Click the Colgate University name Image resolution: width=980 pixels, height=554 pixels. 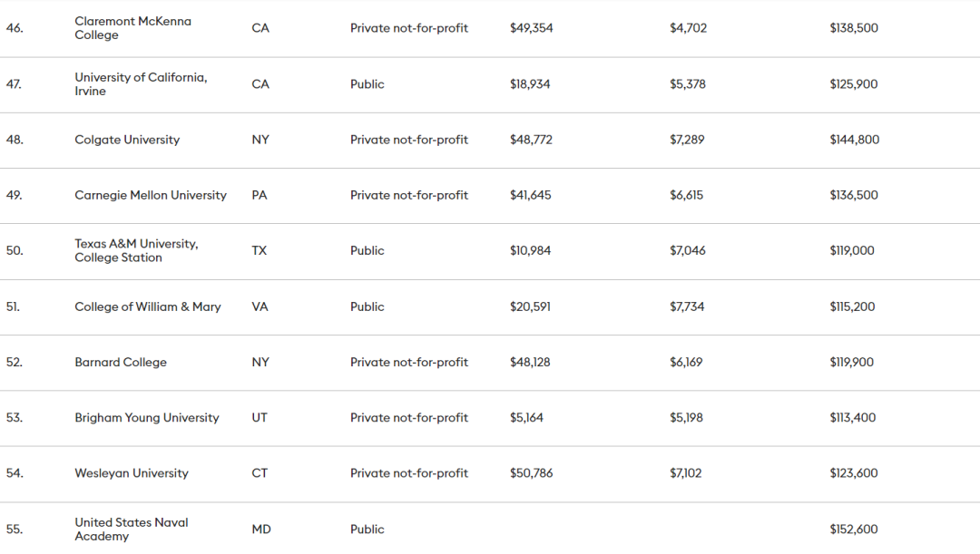(127, 140)
